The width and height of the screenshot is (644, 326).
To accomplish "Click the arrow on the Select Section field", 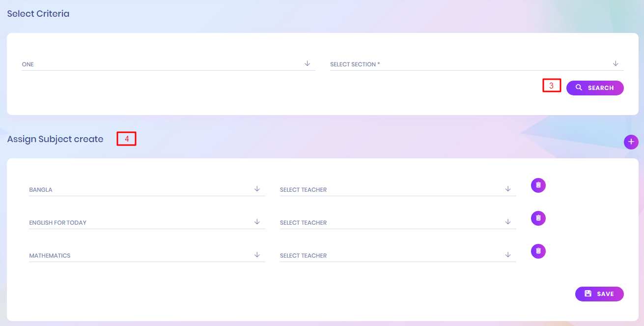I will pos(616,63).
